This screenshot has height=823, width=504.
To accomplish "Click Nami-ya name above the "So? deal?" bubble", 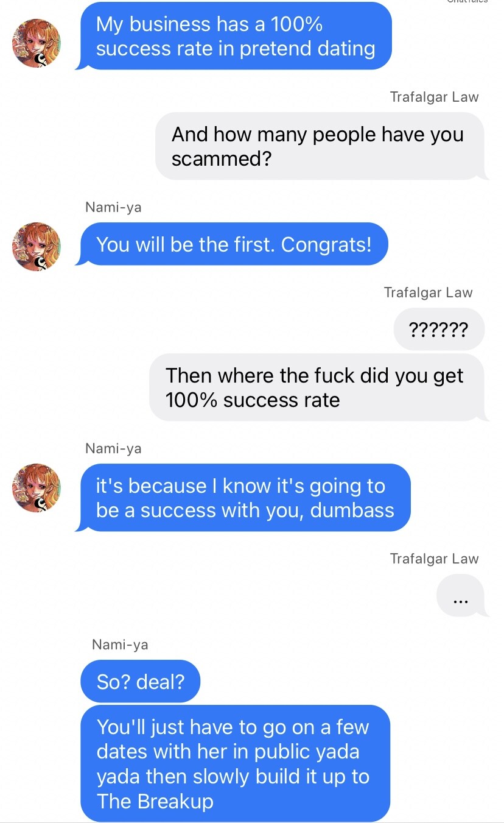I will click(120, 645).
